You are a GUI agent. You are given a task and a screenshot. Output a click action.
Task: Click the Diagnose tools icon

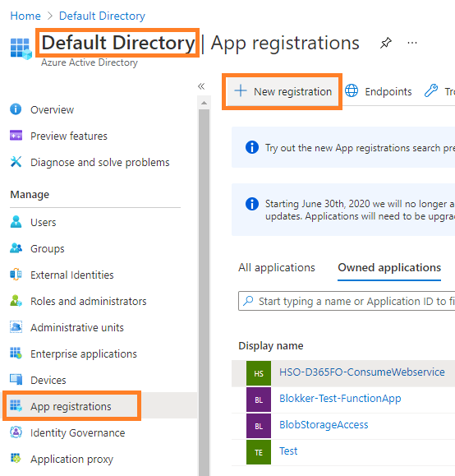pos(16,161)
